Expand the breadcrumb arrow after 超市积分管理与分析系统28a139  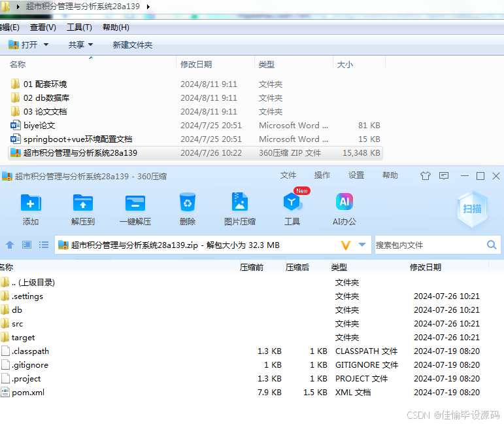148,7
